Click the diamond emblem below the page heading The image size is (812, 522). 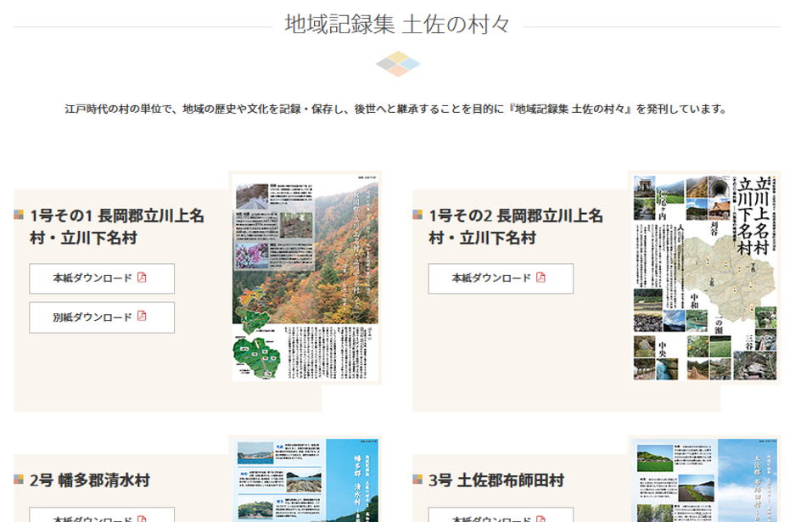[398, 64]
